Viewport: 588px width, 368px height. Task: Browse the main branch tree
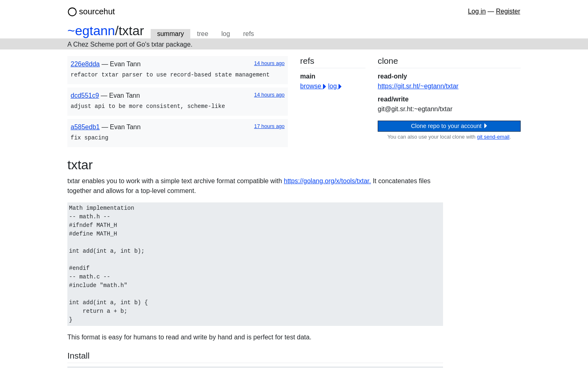pos(313,86)
